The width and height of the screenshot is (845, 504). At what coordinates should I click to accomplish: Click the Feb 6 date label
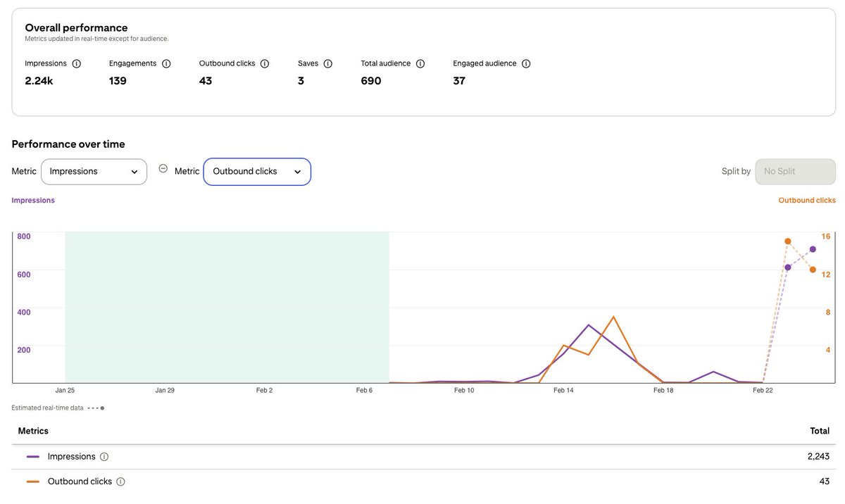click(x=364, y=390)
